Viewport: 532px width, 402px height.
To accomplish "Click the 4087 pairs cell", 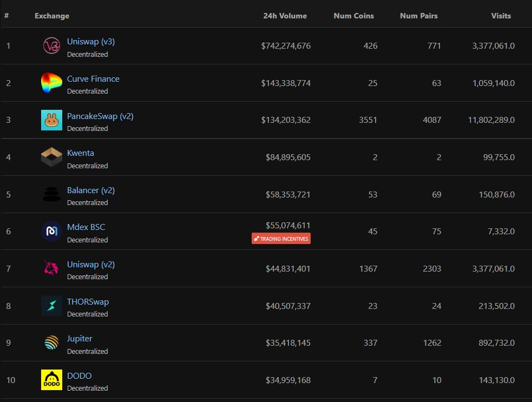I will [432, 120].
